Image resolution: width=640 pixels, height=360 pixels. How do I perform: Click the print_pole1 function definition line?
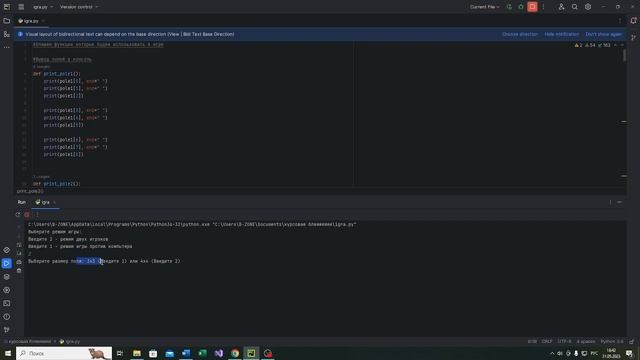point(57,74)
